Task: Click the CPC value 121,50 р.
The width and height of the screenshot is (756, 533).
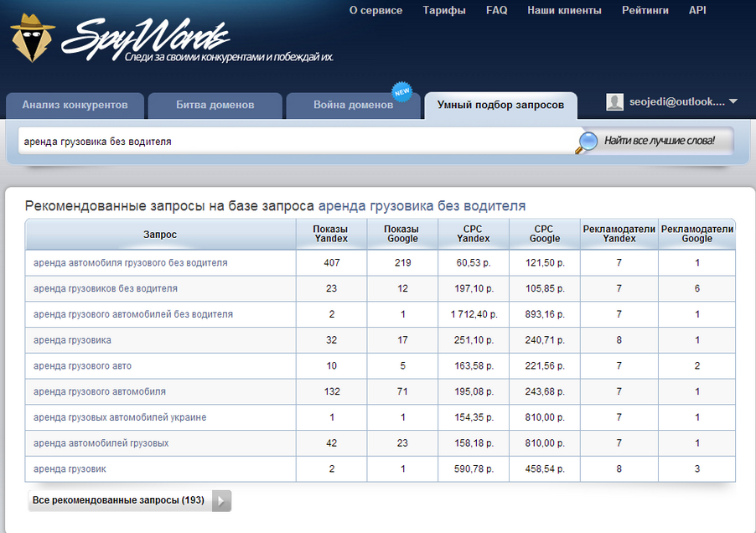Action: pos(545,263)
